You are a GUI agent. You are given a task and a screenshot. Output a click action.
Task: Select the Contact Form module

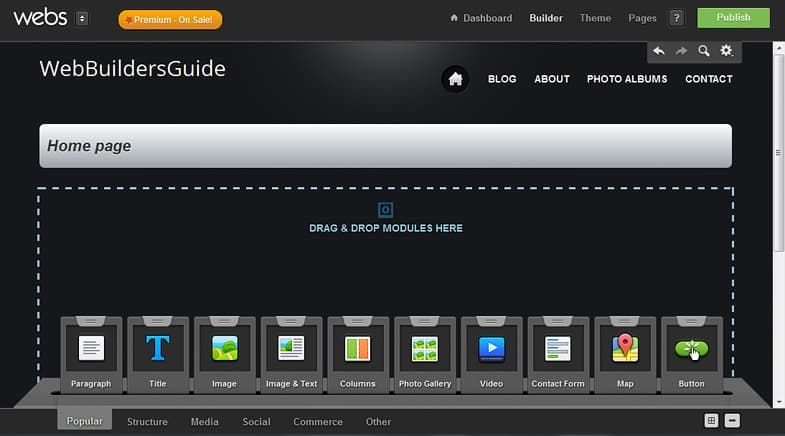coord(558,354)
